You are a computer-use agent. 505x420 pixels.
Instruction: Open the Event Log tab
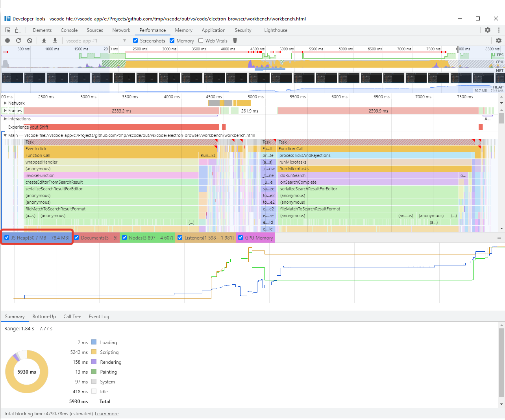(99, 317)
